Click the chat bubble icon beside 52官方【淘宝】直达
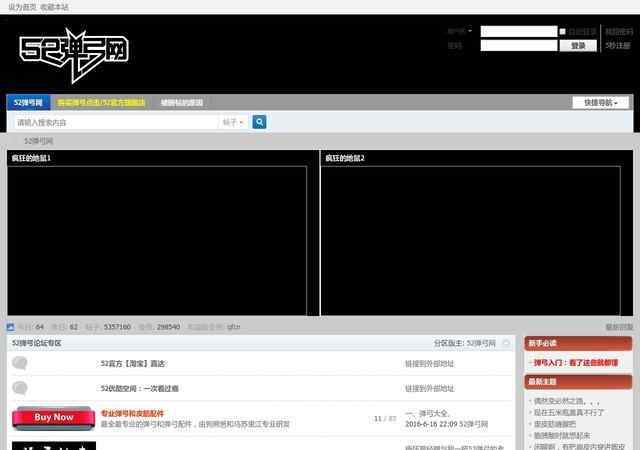This screenshot has height=450, width=640. click(20, 363)
